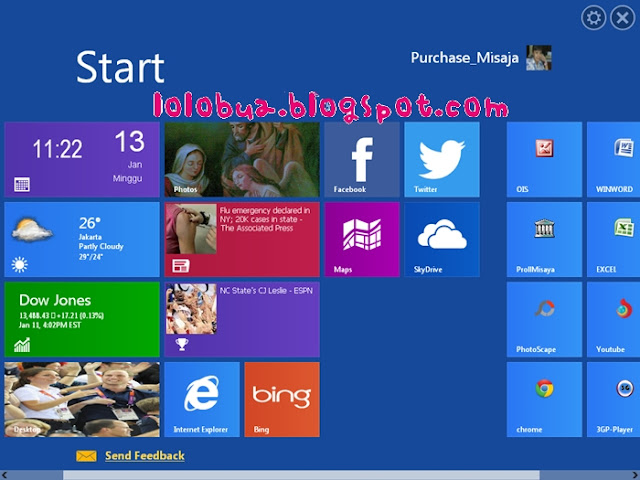Click the envelope icon beside Send Feedback

tap(86, 456)
